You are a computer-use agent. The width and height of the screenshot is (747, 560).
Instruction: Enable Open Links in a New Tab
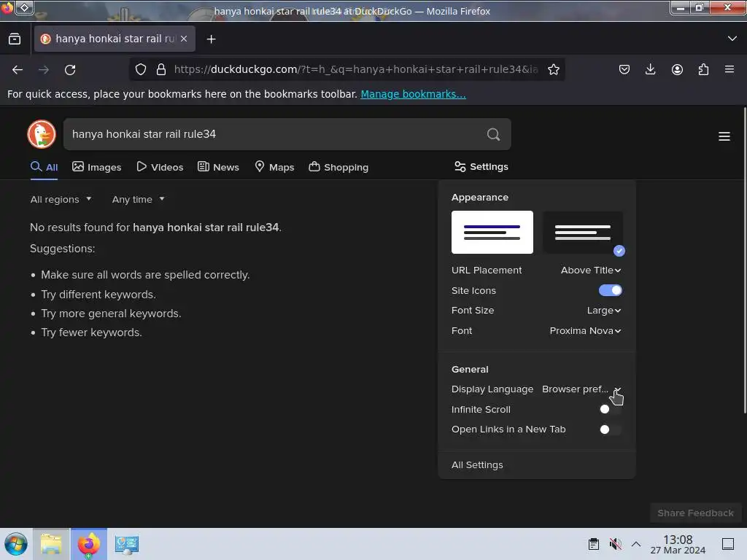tap(611, 429)
